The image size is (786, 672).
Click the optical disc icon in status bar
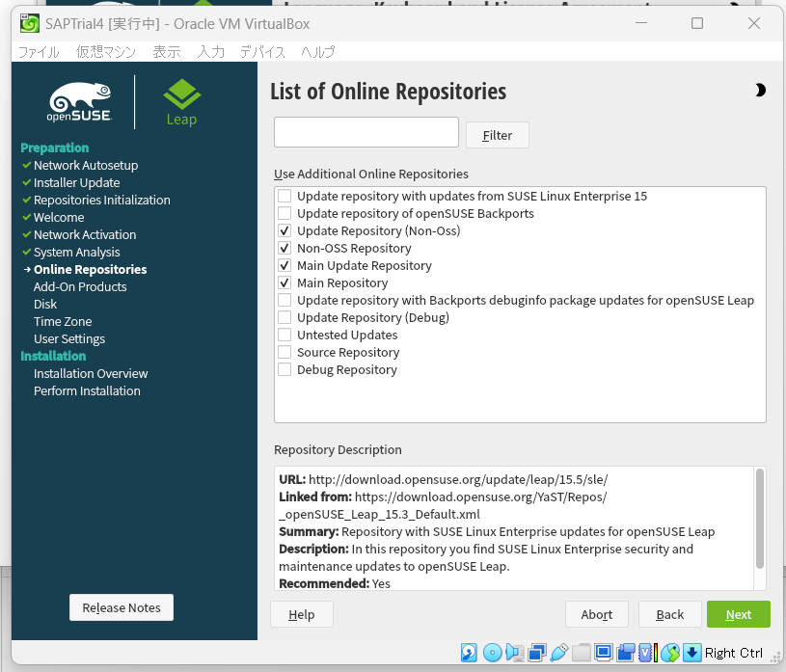(x=492, y=653)
